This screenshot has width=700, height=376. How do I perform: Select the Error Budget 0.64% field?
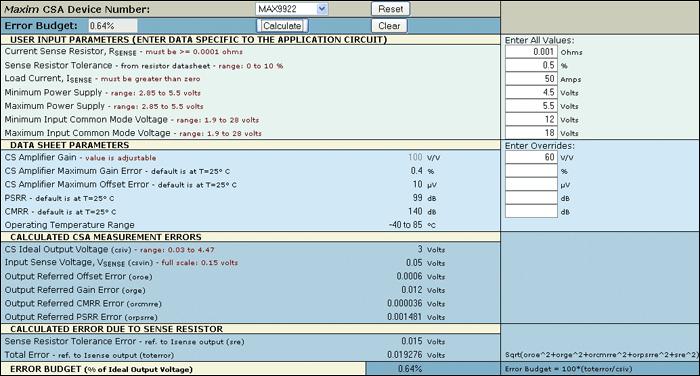(x=113, y=26)
